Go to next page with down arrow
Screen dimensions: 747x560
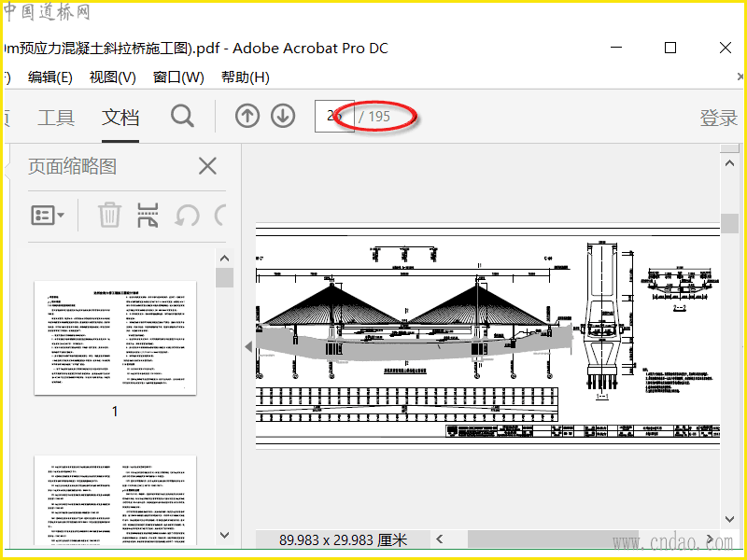283,116
